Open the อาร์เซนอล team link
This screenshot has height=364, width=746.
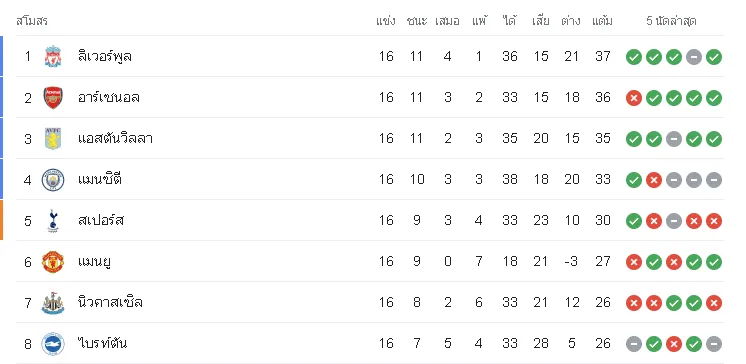[x=108, y=98]
